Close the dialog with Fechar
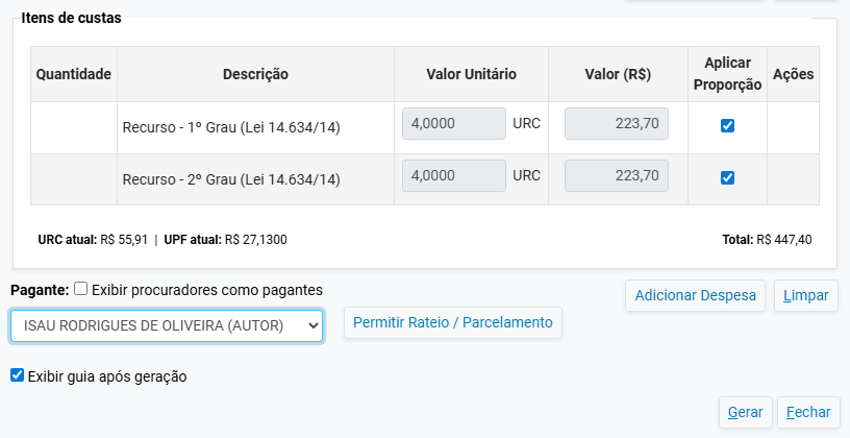This screenshot has width=850, height=438. pos(808,412)
